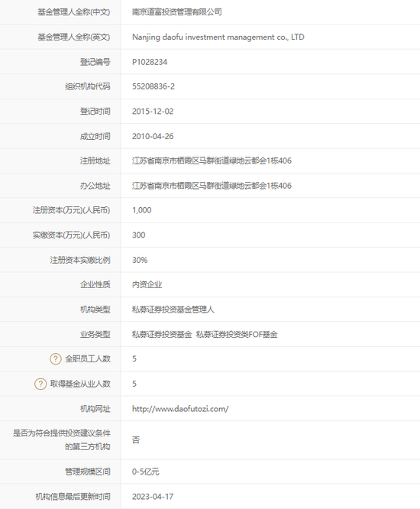Click 私募证券投资基金管理人 institution type value
The width and height of the screenshot is (420, 509).
173,310
